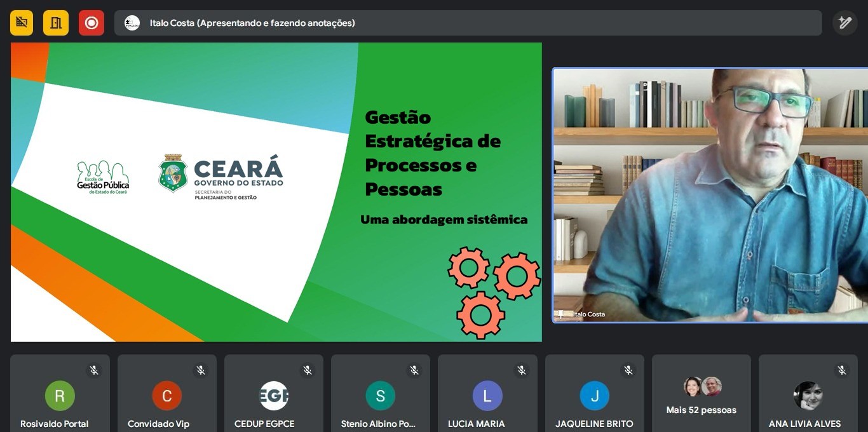
Task: Toggle muted mic icon on ANA LIVIA ALVES tile
Action: pyautogui.click(x=842, y=370)
